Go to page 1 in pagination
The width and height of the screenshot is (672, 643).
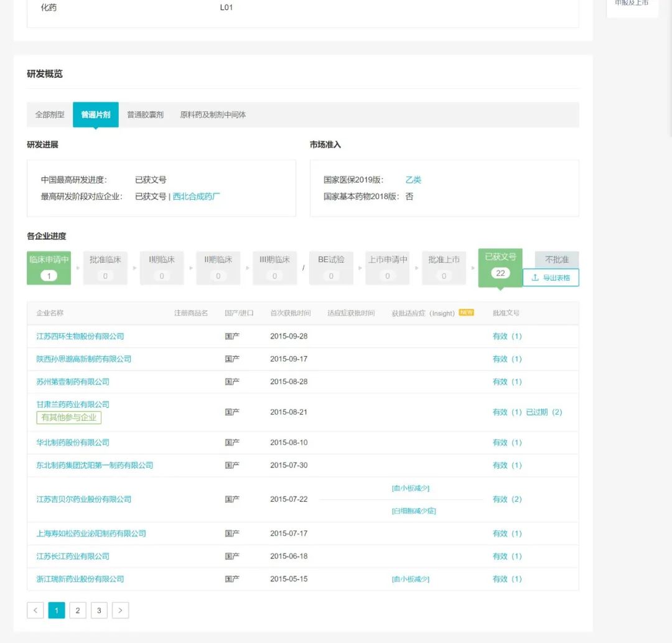tap(57, 610)
